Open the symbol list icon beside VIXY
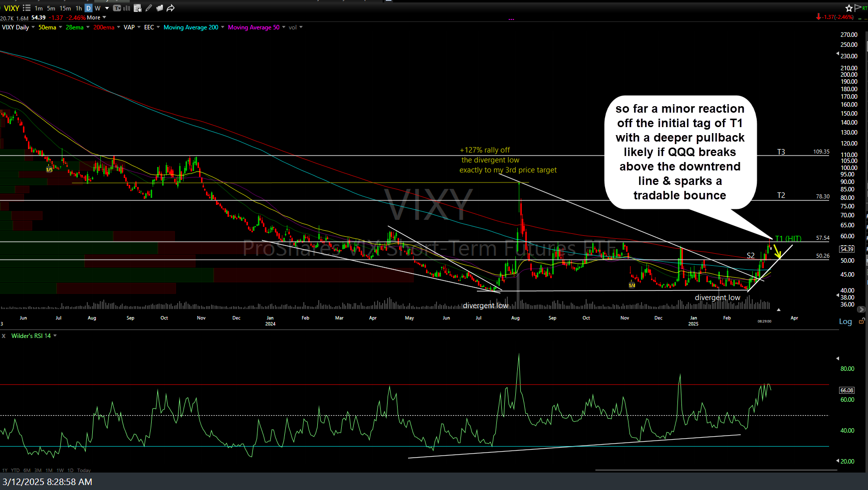Image resolution: width=868 pixels, height=490 pixels. [26, 8]
